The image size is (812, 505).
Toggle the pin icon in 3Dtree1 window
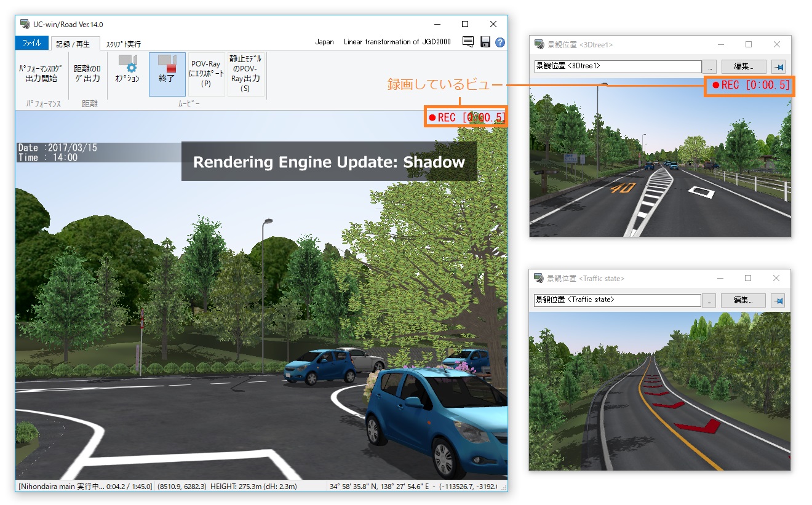[778, 66]
